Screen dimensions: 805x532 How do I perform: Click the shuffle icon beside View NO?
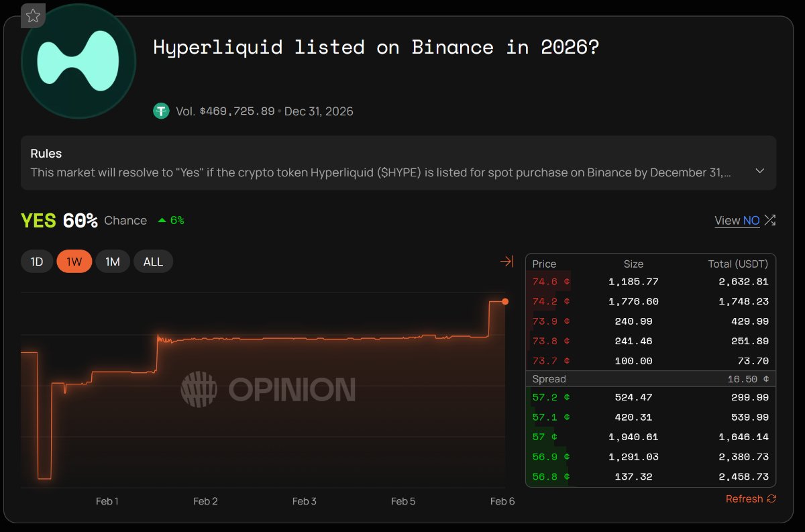(770, 220)
